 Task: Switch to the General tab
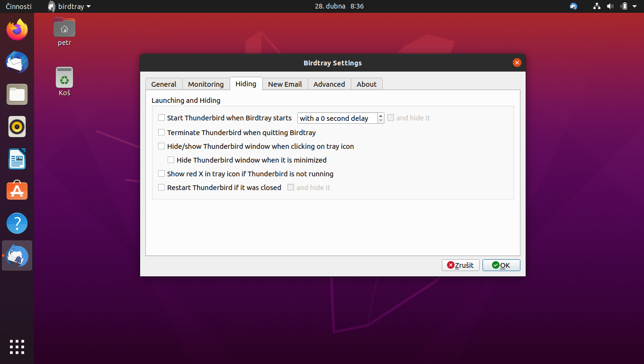tap(164, 84)
